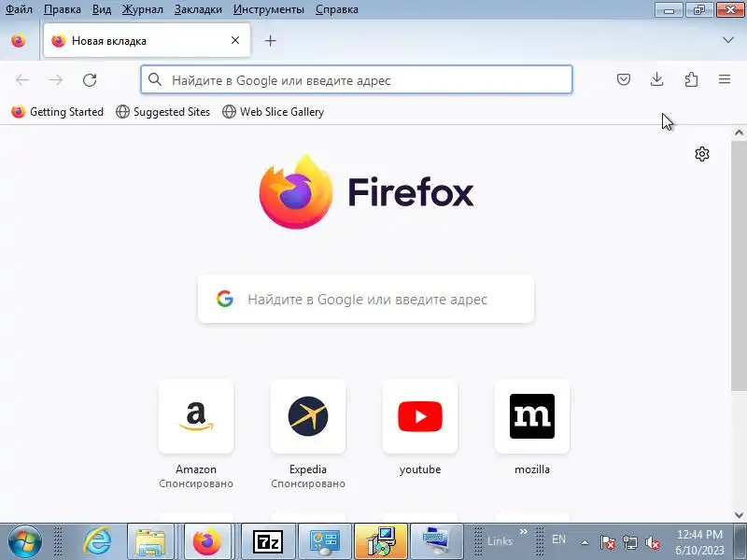747x560 pixels.
Task: Click the scroll down arrow of page scrollbar
Action: (739, 515)
